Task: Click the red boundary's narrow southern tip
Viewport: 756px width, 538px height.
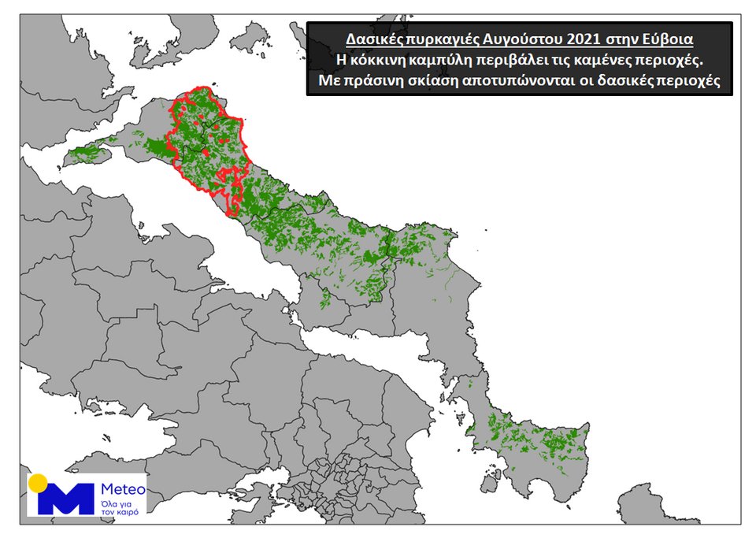Action: click(232, 210)
